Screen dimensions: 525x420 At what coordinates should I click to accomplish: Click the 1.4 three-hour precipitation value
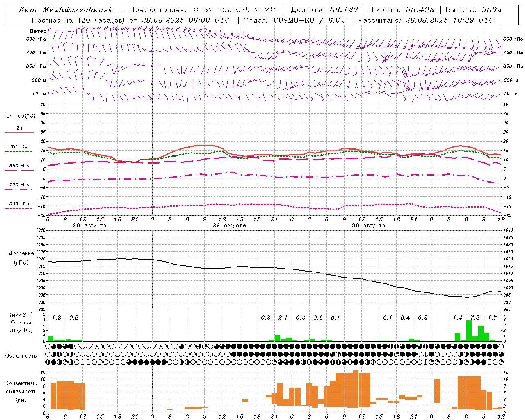[x=458, y=317]
